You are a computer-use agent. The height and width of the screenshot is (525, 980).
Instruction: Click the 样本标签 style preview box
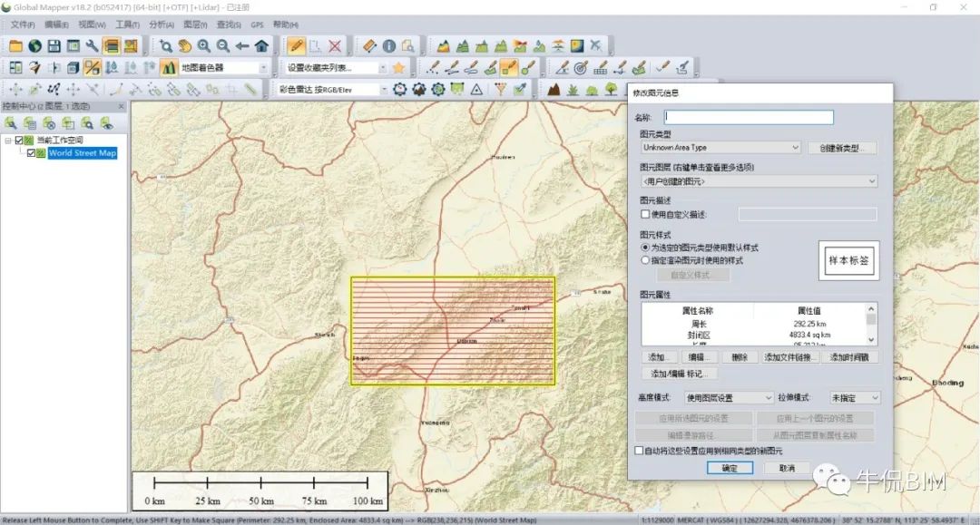coord(848,260)
